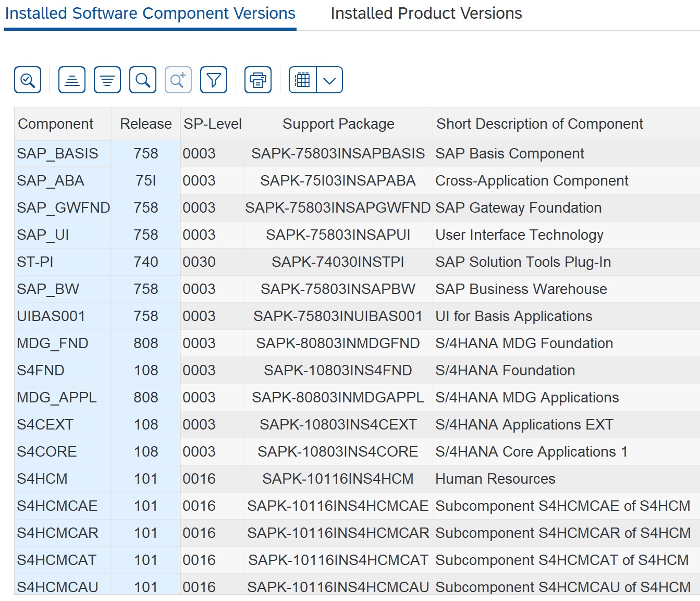Sort the table in ascending order
Screen dimensions: 700x601
tap(72, 80)
